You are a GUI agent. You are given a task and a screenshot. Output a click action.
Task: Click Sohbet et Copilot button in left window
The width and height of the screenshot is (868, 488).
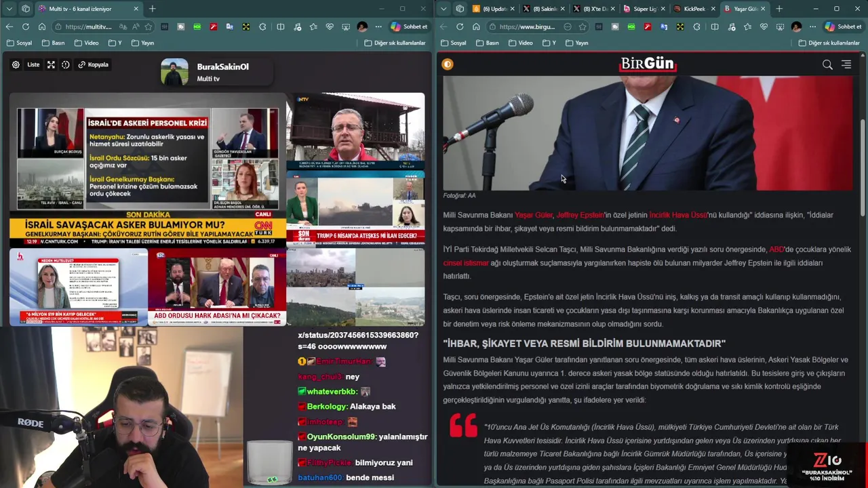[409, 26]
